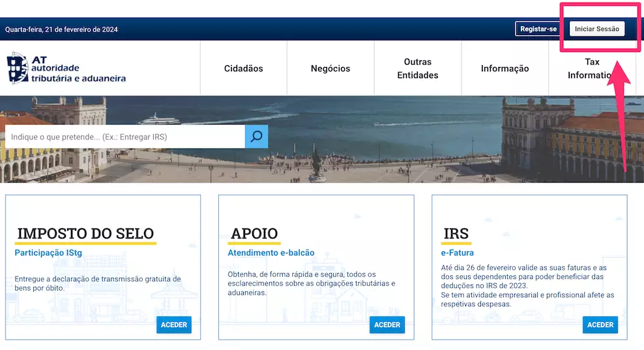This screenshot has height=350, width=644.
Task: Open the Negócios menu
Action: click(x=330, y=68)
